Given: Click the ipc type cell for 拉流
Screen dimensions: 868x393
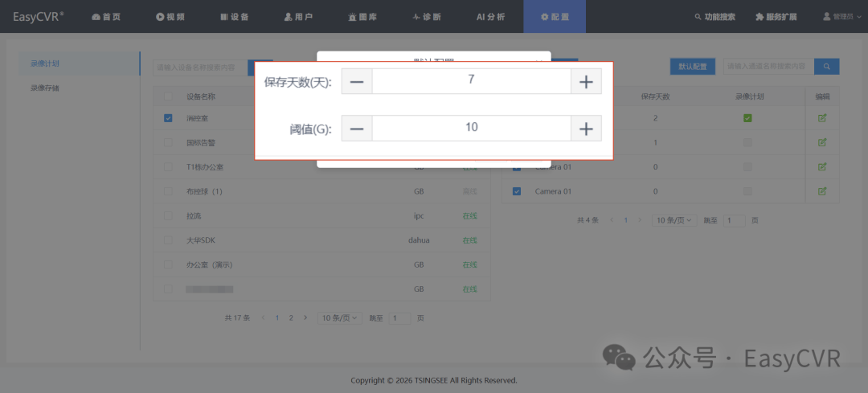Looking at the screenshot, I should 419,216.
